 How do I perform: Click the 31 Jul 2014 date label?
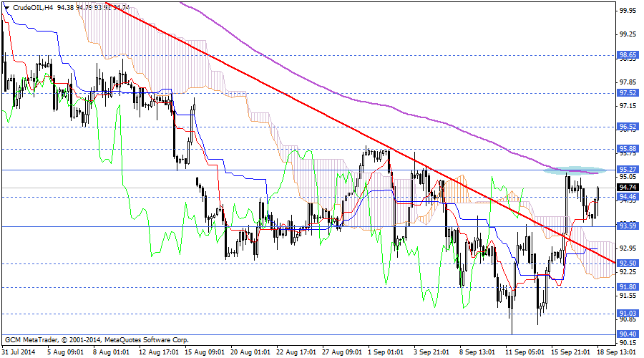[19, 352]
